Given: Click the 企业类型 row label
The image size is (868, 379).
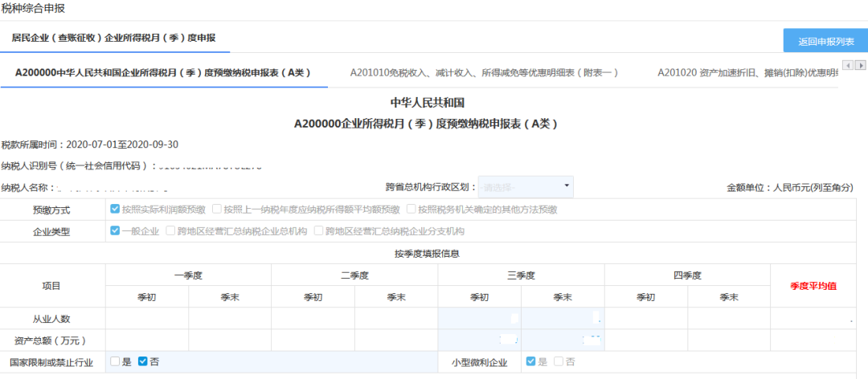Looking at the screenshot, I should click(x=51, y=232).
